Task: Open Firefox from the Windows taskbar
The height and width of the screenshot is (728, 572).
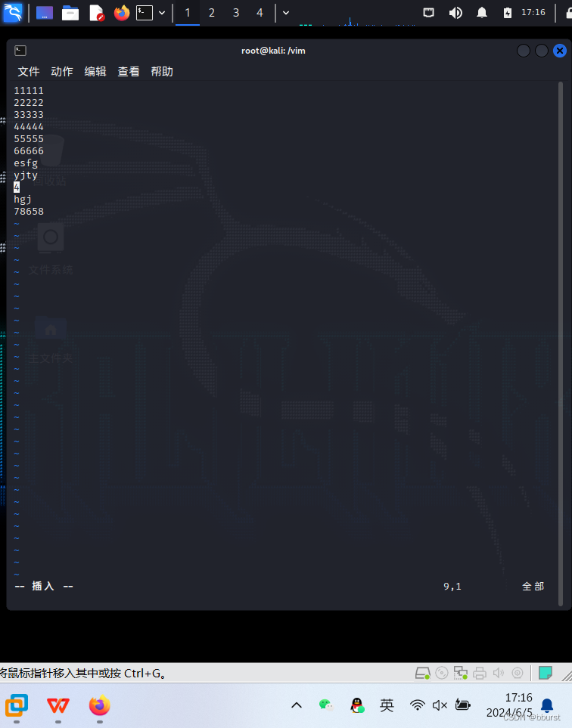Action: [99, 706]
